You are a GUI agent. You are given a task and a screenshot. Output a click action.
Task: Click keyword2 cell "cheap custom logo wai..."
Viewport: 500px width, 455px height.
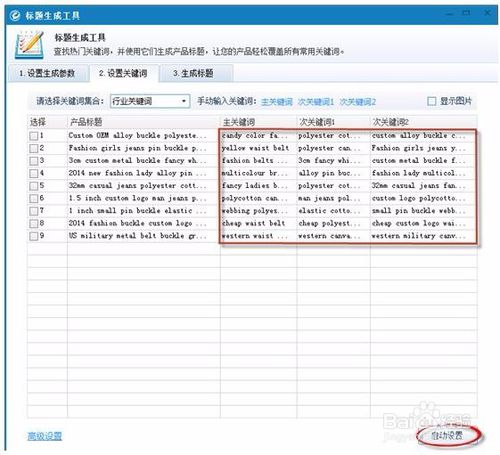(x=419, y=224)
